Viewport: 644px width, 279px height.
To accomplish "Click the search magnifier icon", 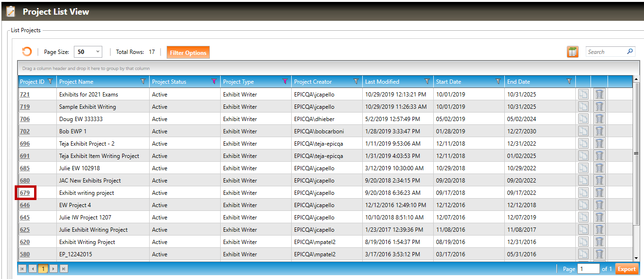I will click(630, 52).
